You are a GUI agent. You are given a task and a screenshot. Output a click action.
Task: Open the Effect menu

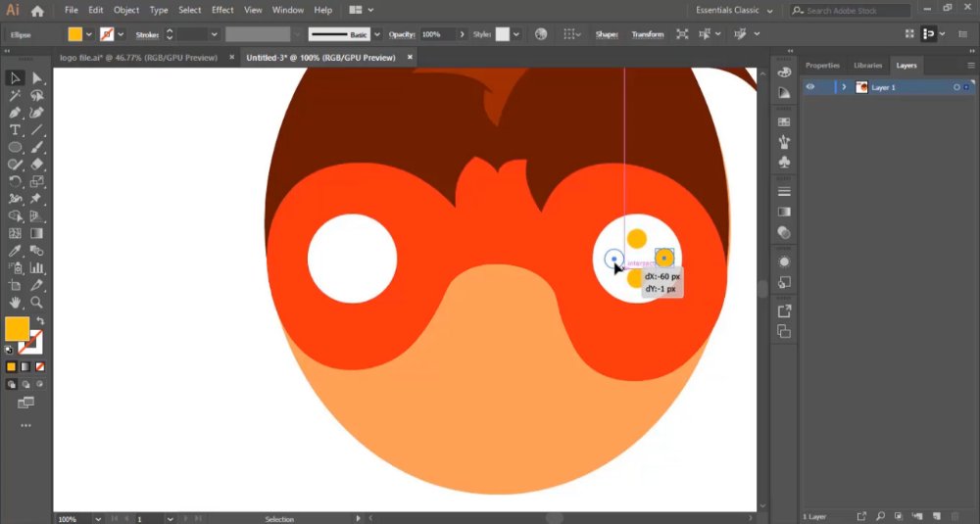[x=221, y=11]
